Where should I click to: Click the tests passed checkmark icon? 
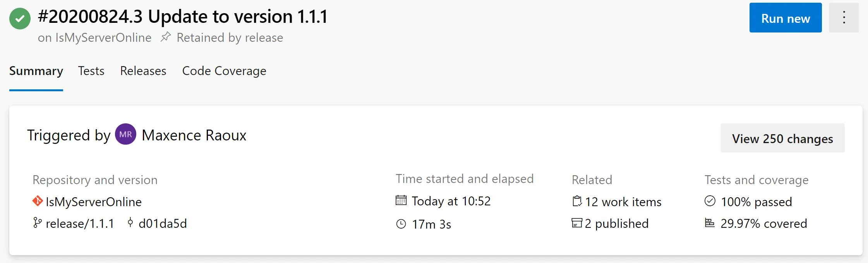710,200
